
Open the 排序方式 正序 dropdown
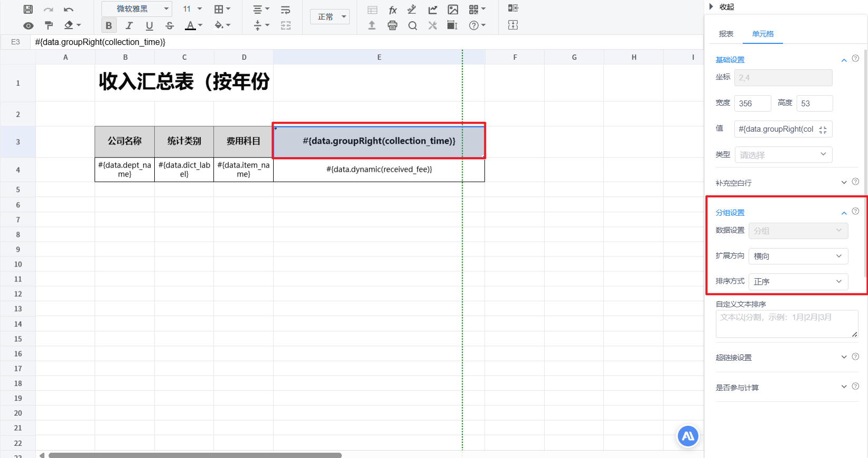798,281
